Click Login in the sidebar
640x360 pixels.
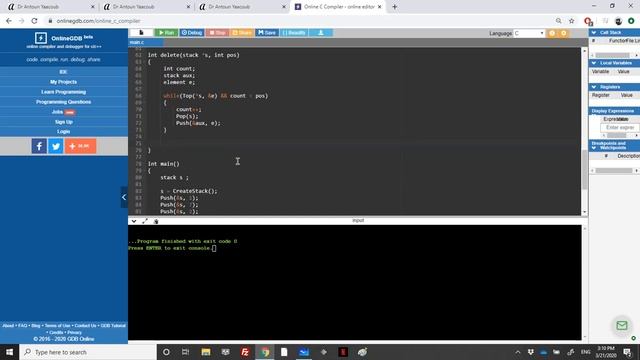tap(63, 131)
